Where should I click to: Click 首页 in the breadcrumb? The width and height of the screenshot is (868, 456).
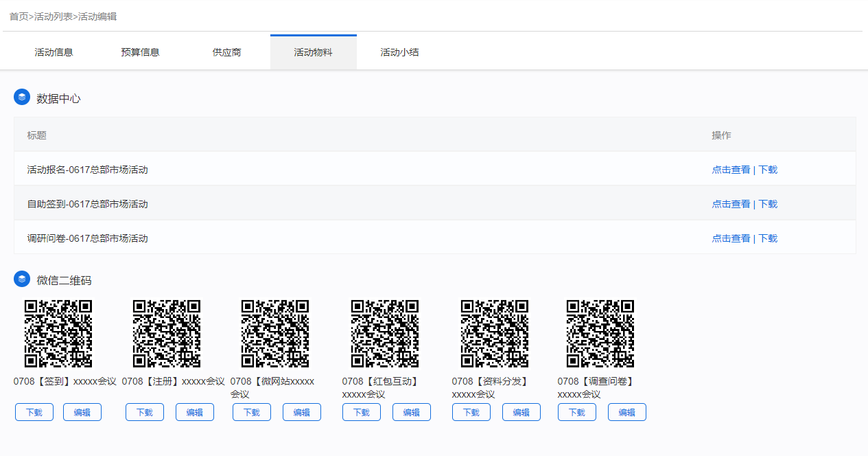tap(19, 16)
